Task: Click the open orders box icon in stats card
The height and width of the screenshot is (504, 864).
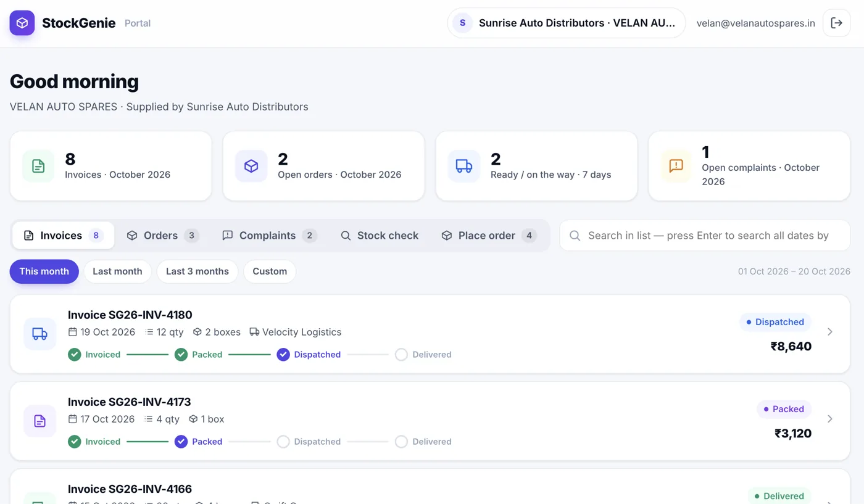Action: coord(251,166)
